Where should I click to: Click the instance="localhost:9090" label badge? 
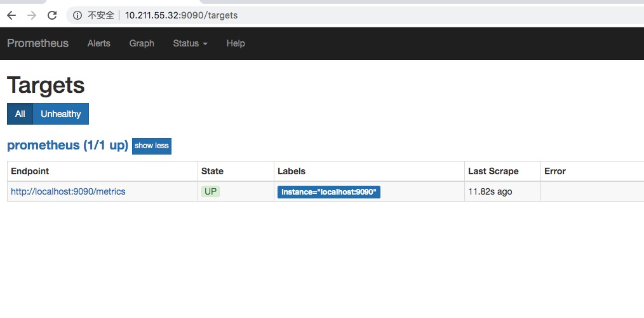[x=329, y=192]
